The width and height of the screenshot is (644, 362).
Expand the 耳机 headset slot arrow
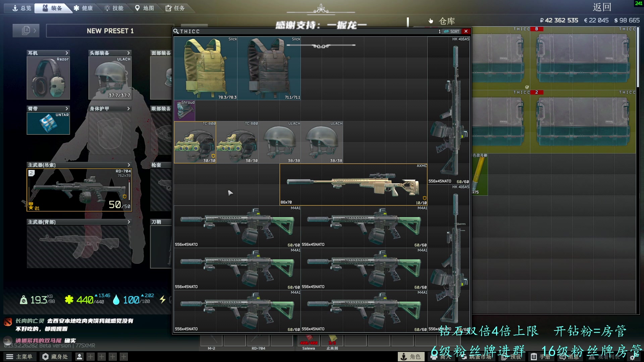[67, 53]
